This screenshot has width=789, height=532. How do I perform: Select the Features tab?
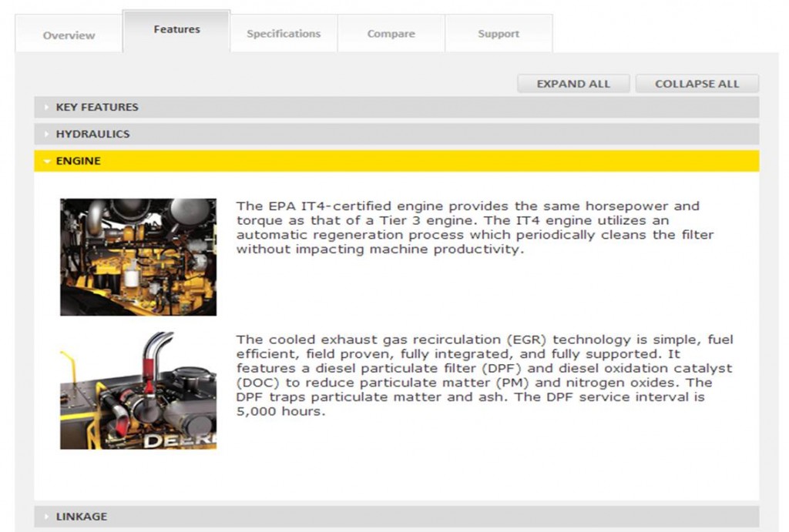(x=176, y=31)
